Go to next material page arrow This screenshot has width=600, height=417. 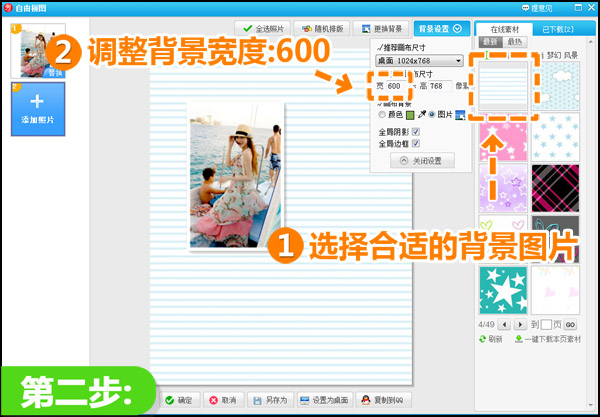pyautogui.click(x=519, y=325)
